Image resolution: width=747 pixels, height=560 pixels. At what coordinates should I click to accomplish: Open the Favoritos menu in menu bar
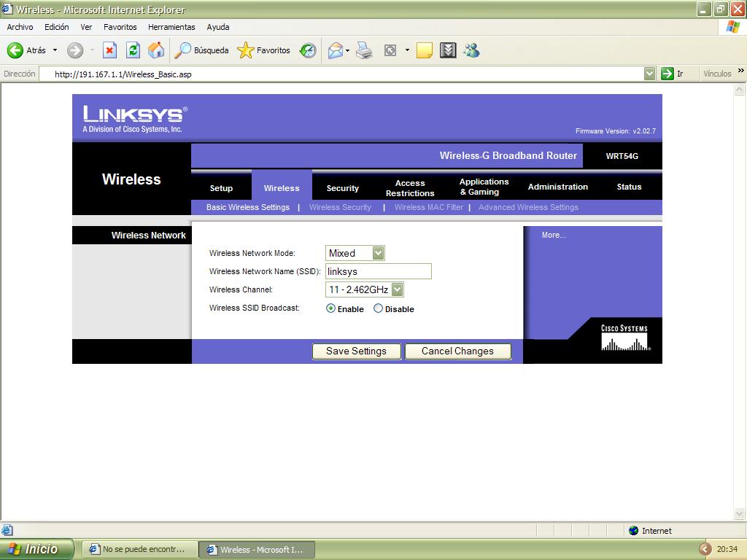[x=120, y=27]
